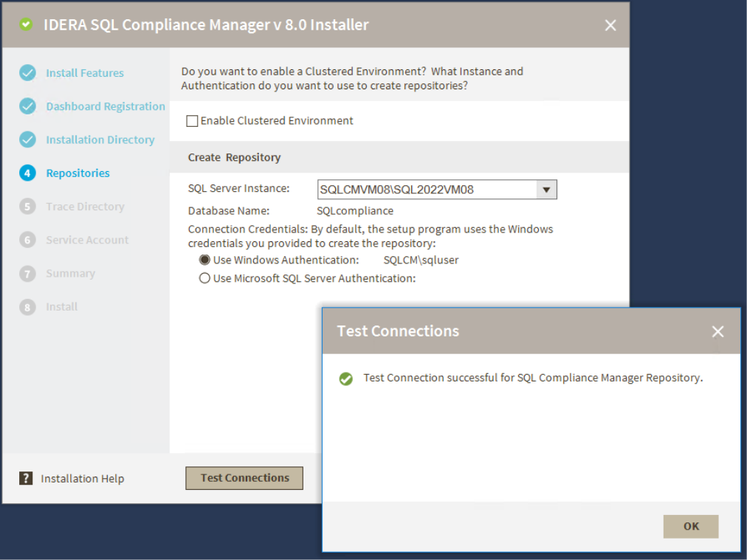
Task: Open the Installation Help link
Action: [x=83, y=479]
